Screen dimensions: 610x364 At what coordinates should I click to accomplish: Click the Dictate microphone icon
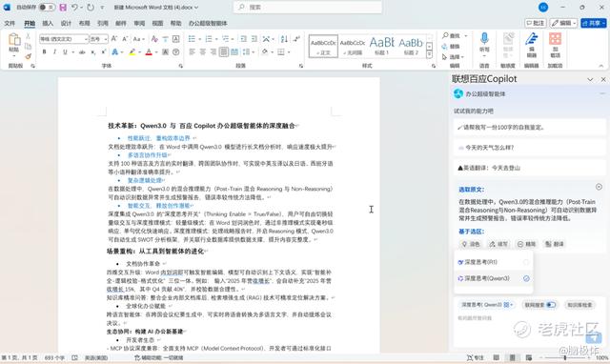(x=484, y=38)
